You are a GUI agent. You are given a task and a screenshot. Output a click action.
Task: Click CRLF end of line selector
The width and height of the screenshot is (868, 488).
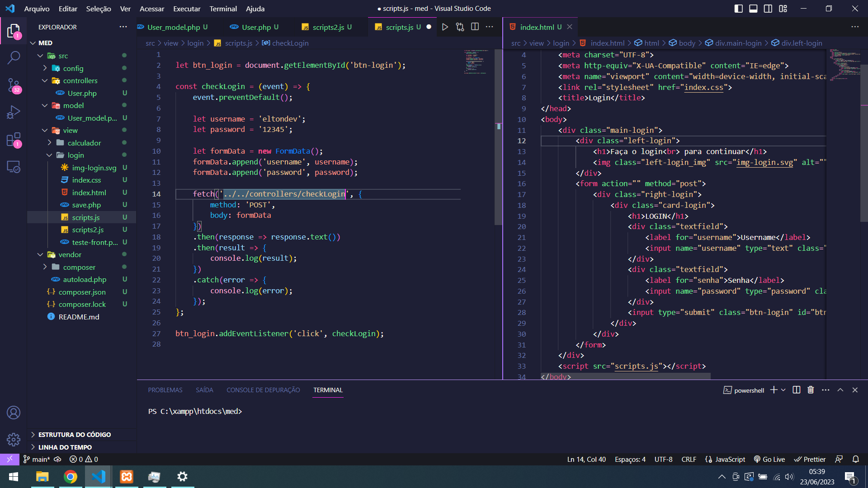click(689, 459)
